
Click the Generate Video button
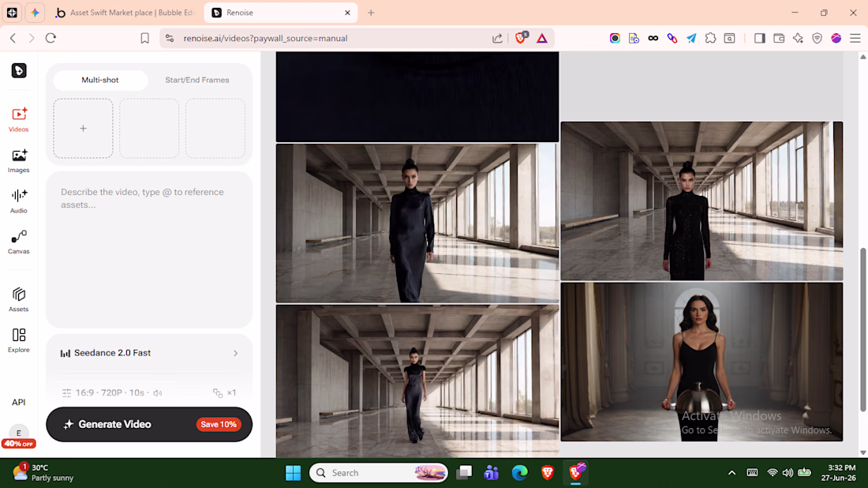[x=149, y=424]
